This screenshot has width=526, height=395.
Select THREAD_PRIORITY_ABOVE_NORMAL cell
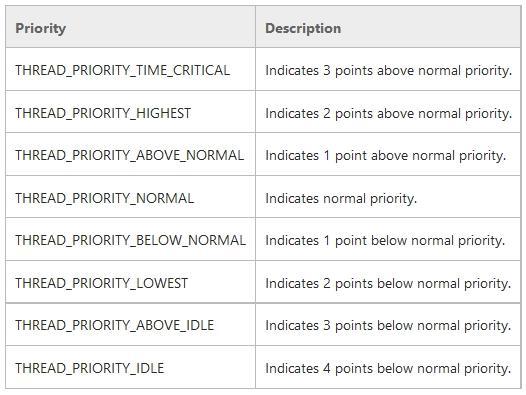pos(129,155)
